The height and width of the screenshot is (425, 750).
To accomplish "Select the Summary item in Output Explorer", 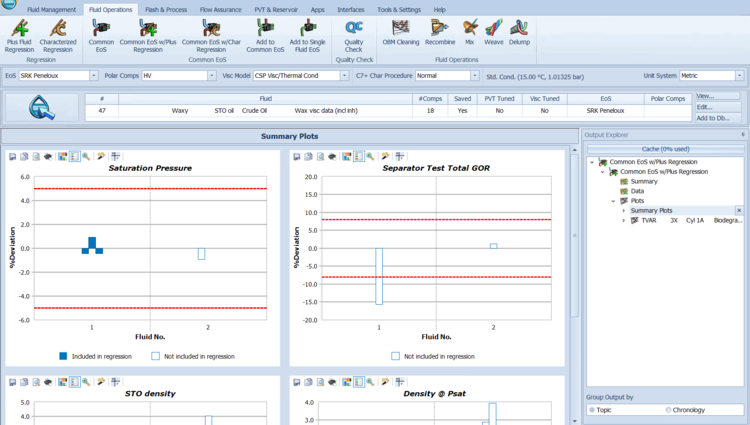I will [x=644, y=181].
